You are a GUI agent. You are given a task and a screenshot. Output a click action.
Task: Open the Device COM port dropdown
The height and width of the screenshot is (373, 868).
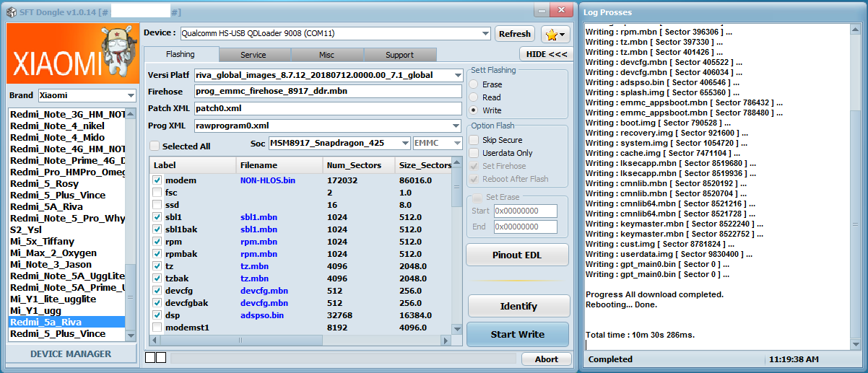coord(485,33)
